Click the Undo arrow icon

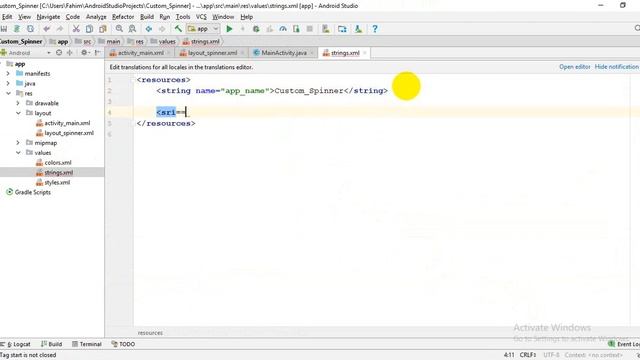pos(47,29)
